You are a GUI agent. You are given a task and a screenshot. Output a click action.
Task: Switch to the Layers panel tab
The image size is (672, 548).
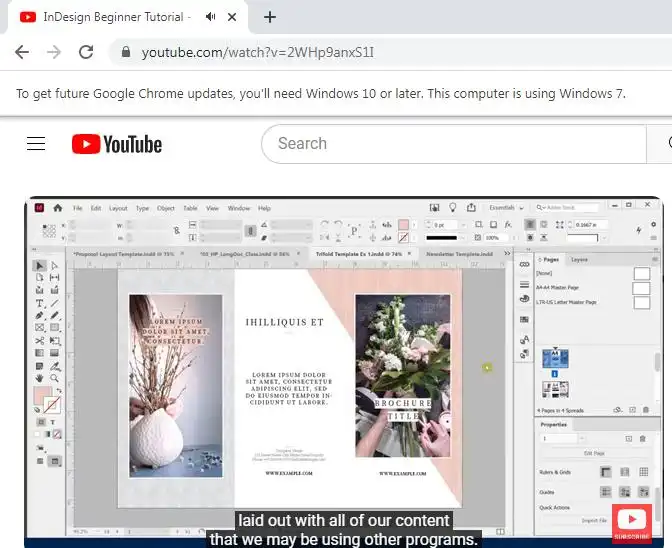click(x=579, y=260)
